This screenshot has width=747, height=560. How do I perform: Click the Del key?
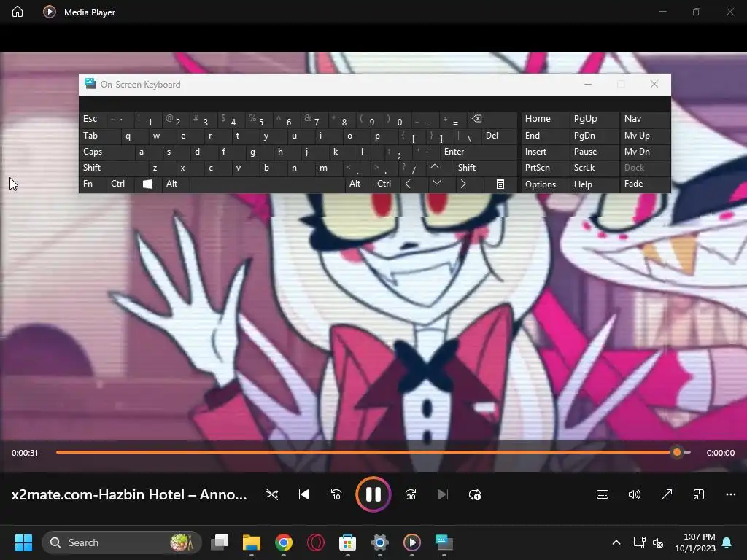pyautogui.click(x=499, y=136)
